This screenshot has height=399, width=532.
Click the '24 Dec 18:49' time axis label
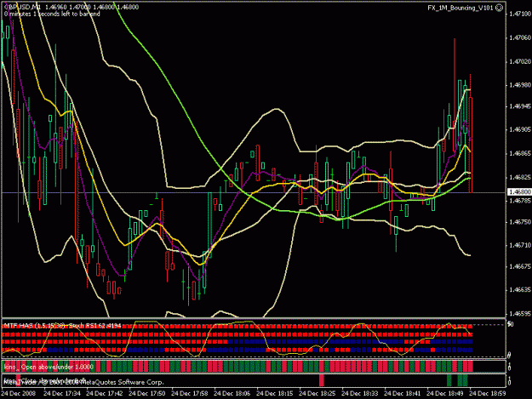coord(445,394)
